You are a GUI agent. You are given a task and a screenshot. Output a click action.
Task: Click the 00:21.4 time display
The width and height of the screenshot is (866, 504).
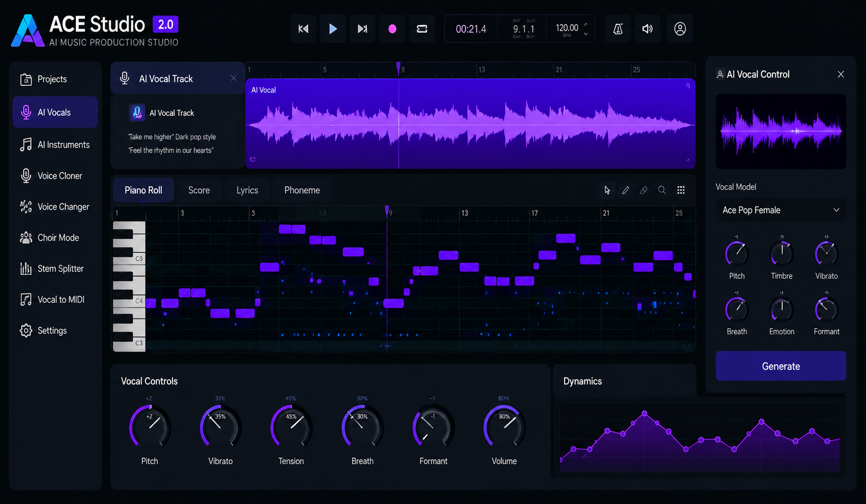[471, 29]
